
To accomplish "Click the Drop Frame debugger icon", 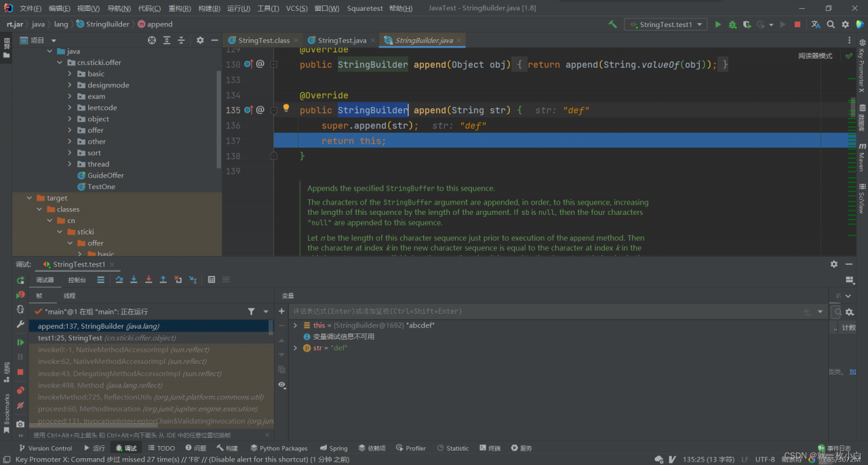I will tap(178, 279).
